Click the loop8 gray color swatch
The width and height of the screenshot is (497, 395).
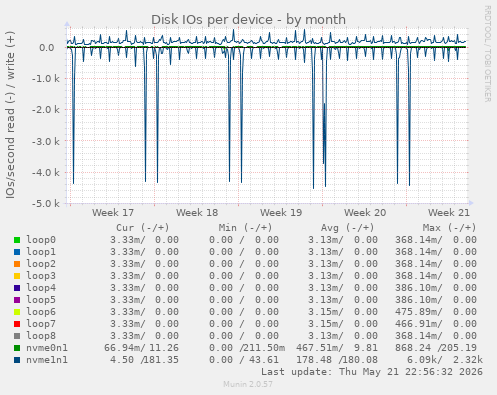coord(17,336)
